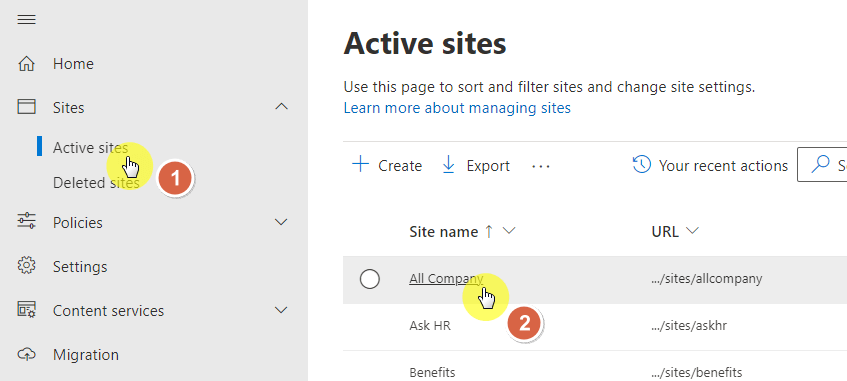
Task: Open Your recent actions
Action: [x=710, y=165]
